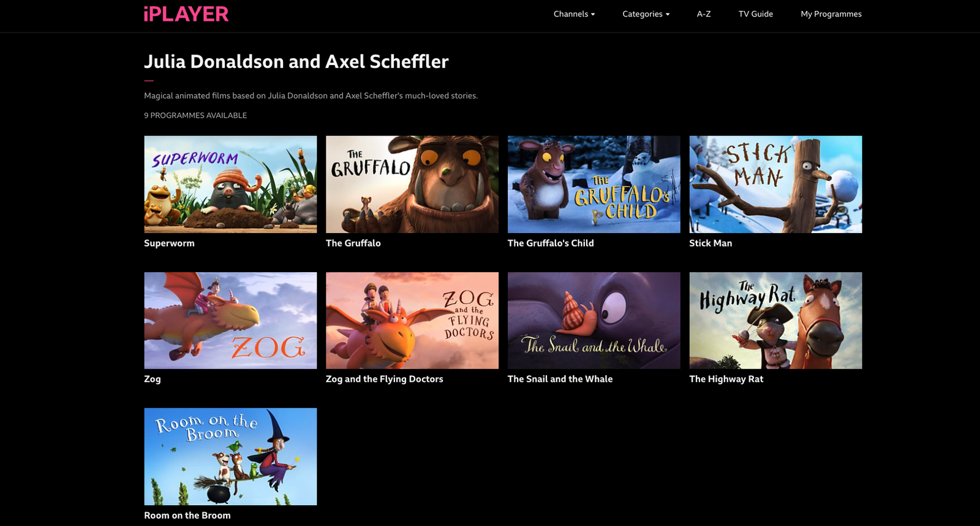Click the Superworm title link
This screenshot has width=980, height=526.
point(169,243)
